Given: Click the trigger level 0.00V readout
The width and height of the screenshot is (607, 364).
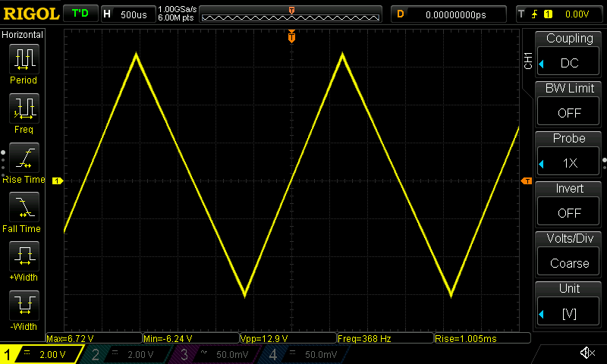Looking at the screenshot, I should tap(577, 14).
